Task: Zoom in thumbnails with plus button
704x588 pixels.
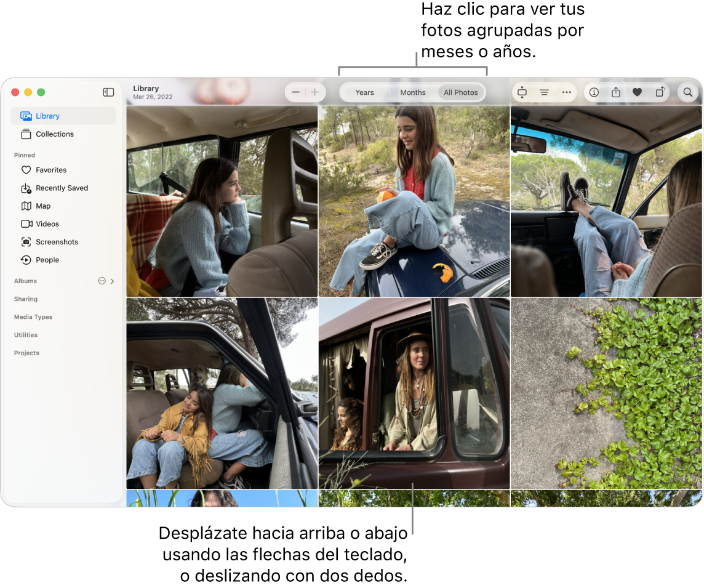Action: tap(314, 92)
